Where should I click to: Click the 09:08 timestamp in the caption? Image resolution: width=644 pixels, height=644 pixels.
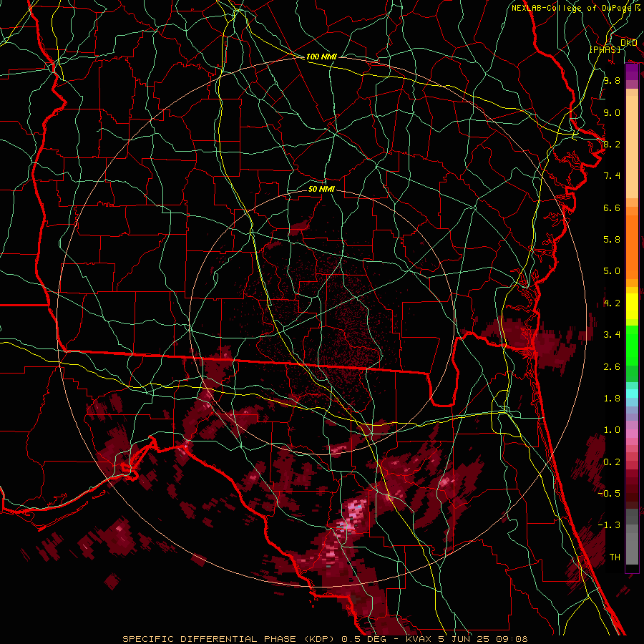[513, 639]
